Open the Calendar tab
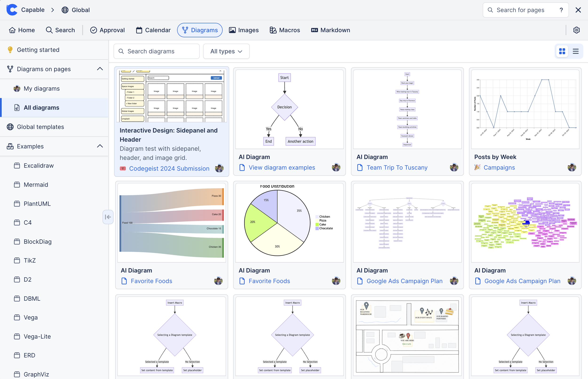The height and width of the screenshot is (379, 588). tap(153, 30)
